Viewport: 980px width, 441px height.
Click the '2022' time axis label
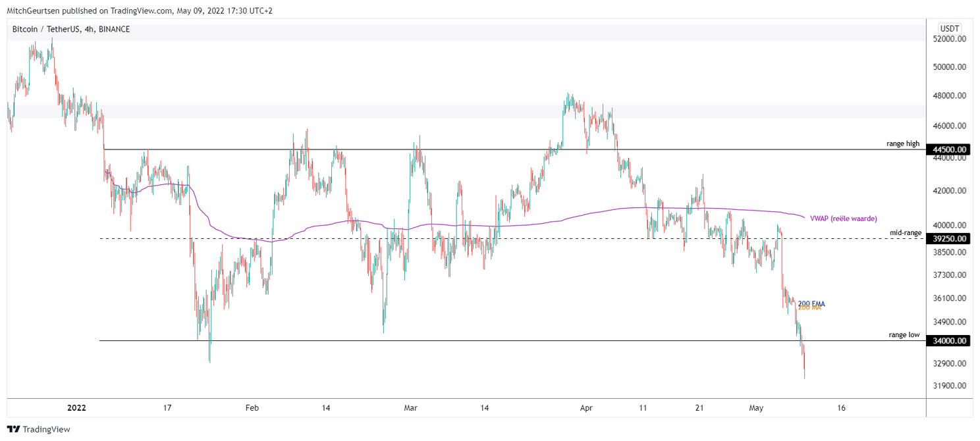tap(77, 408)
